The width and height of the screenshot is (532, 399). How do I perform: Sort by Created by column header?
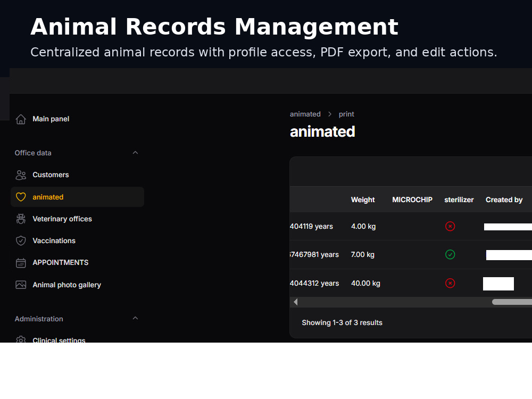504,200
